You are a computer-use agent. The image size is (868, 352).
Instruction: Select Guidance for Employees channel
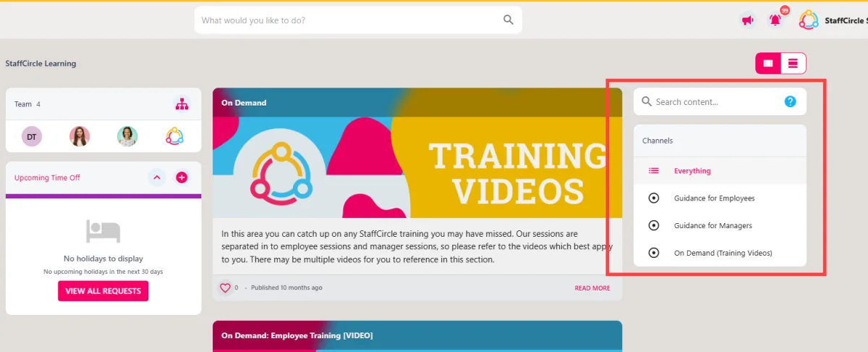click(x=720, y=198)
